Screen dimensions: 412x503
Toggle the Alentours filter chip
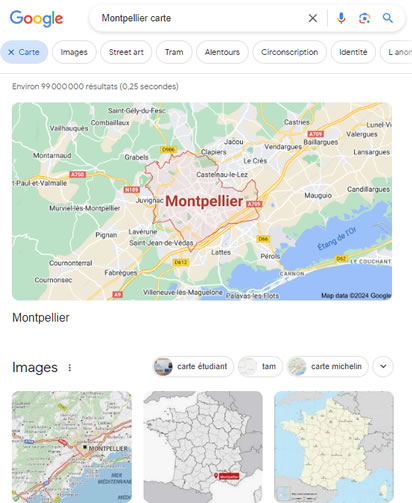pos(222,52)
